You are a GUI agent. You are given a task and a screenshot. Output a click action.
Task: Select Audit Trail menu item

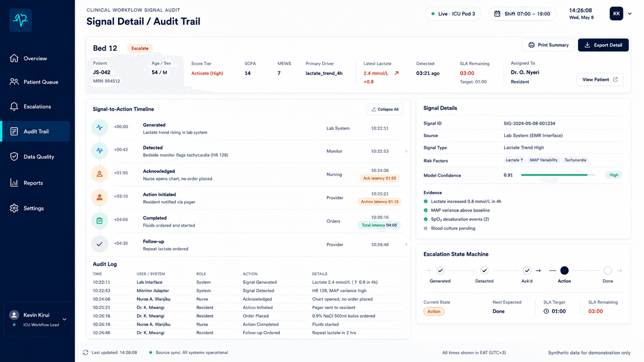pos(35,132)
